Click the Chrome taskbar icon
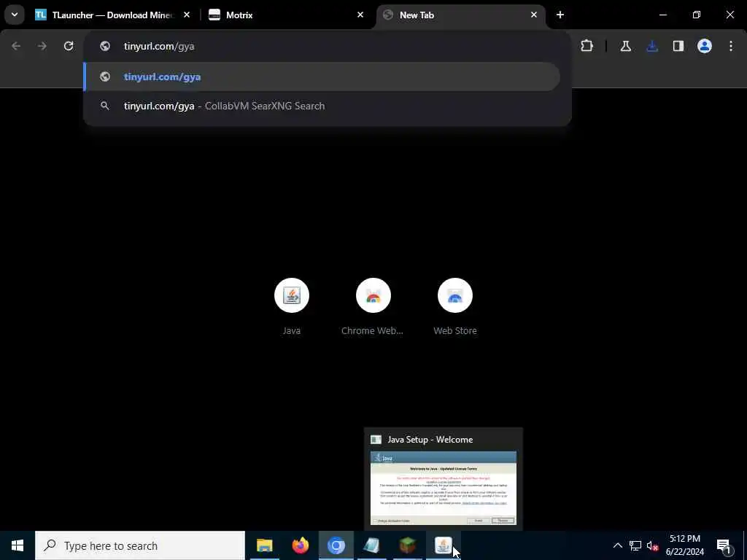 coord(336,545)
